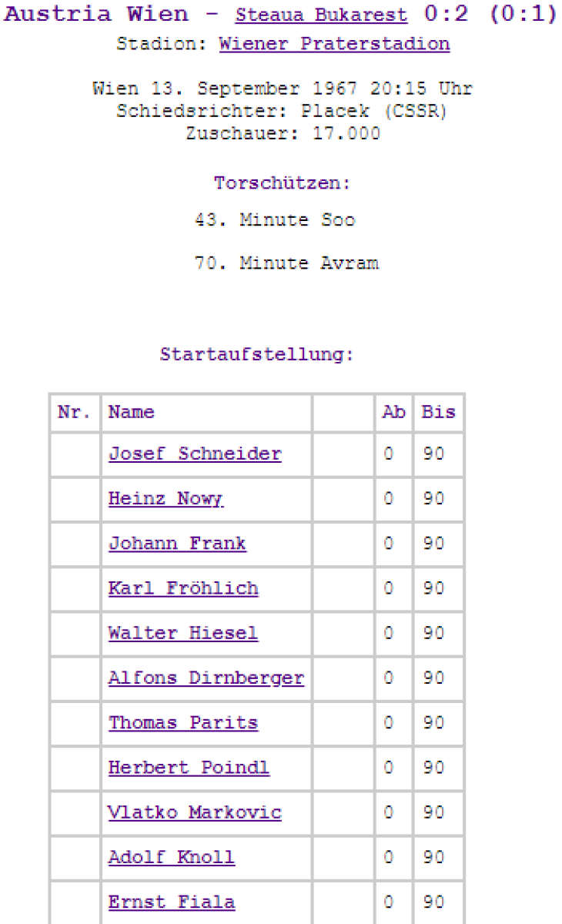Open Karl Fröhlich's player page

183,589
